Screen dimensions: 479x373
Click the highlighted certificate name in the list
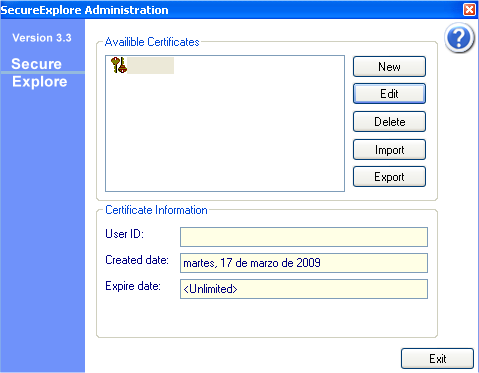coord(150,65)
